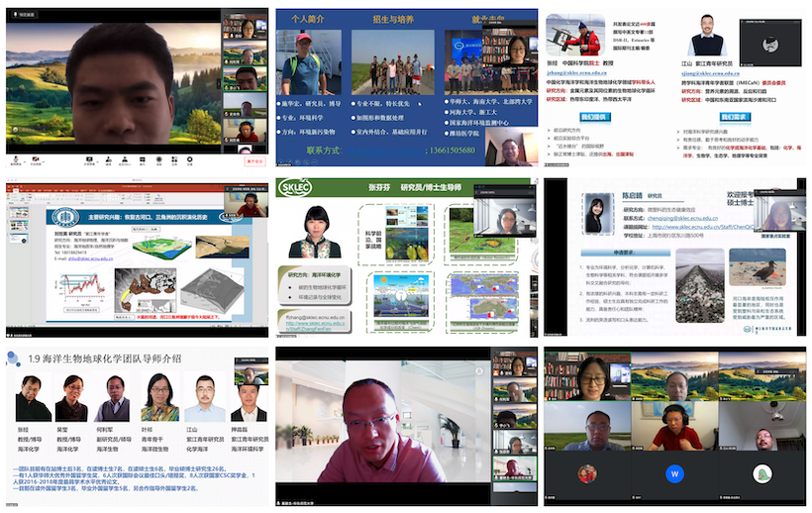Select green dinosaur avatar tile in gallery view
The height and width of the screenshot is (513, 812).
[761, 475]
